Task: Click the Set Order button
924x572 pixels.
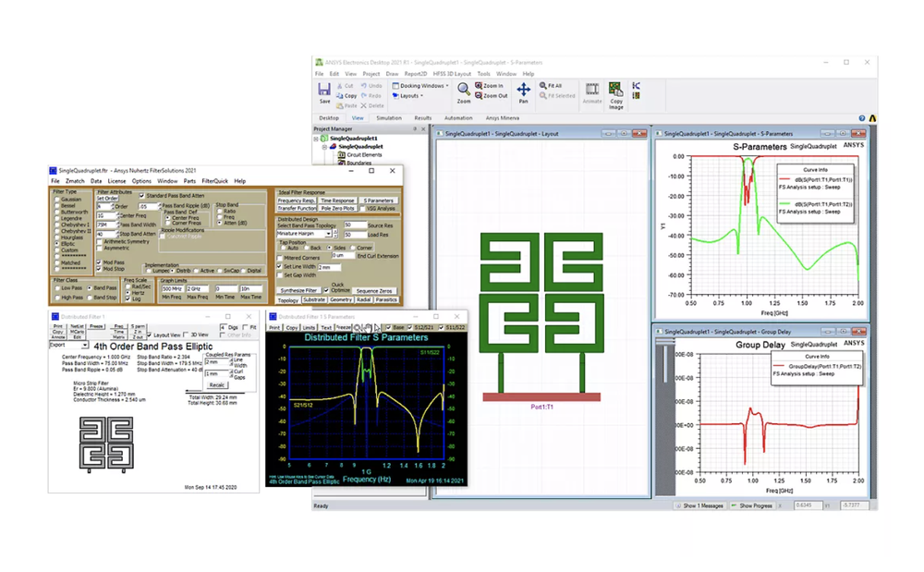Action: [x=107, y=199]
